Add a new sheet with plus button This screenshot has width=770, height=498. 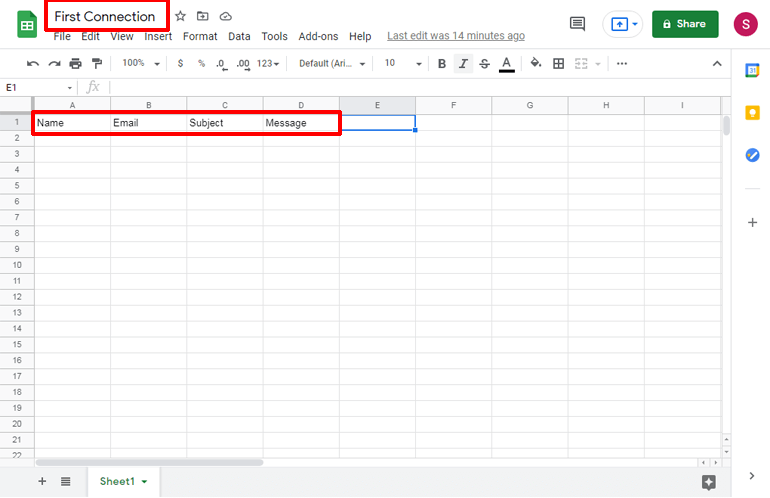click(42, 481)
